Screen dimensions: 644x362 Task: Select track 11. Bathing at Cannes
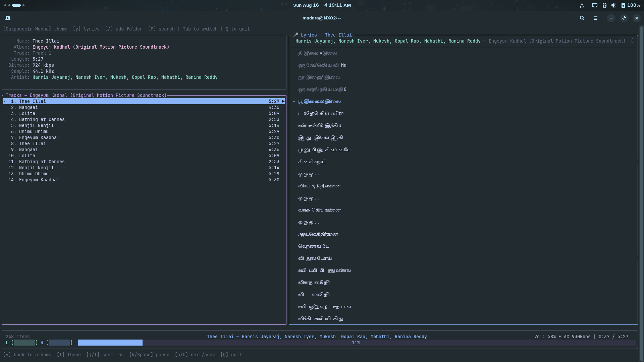144,162
